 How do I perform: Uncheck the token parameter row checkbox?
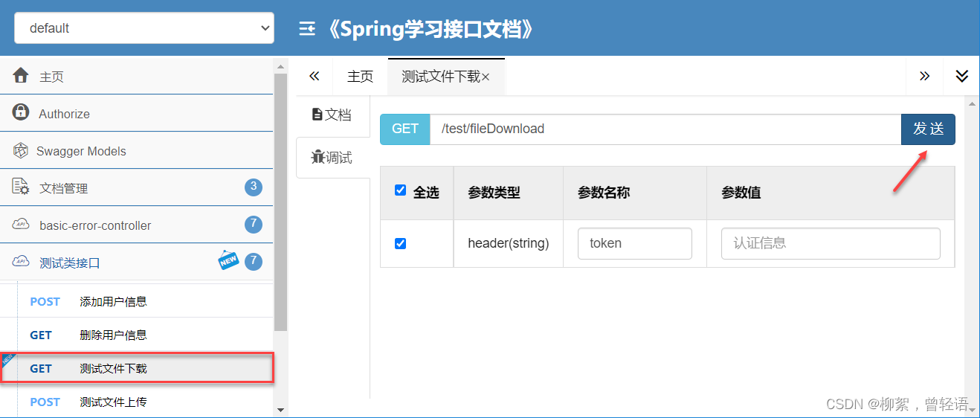pyautogui.click(x=401, y=243)
